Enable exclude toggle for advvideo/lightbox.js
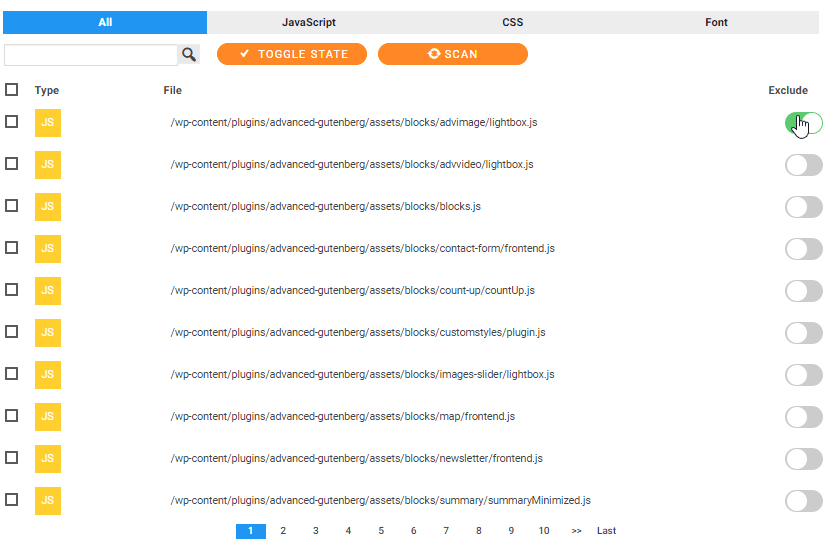 803,165
